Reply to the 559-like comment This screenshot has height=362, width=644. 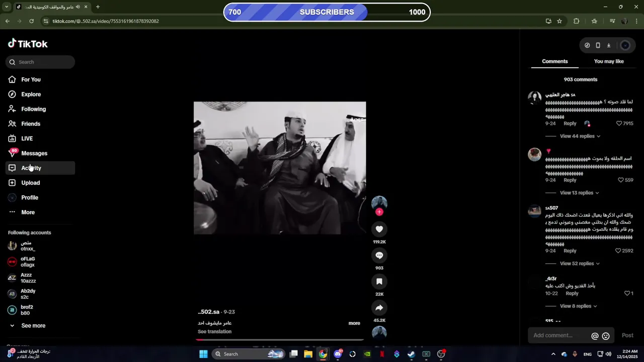[x=570, y=180]
